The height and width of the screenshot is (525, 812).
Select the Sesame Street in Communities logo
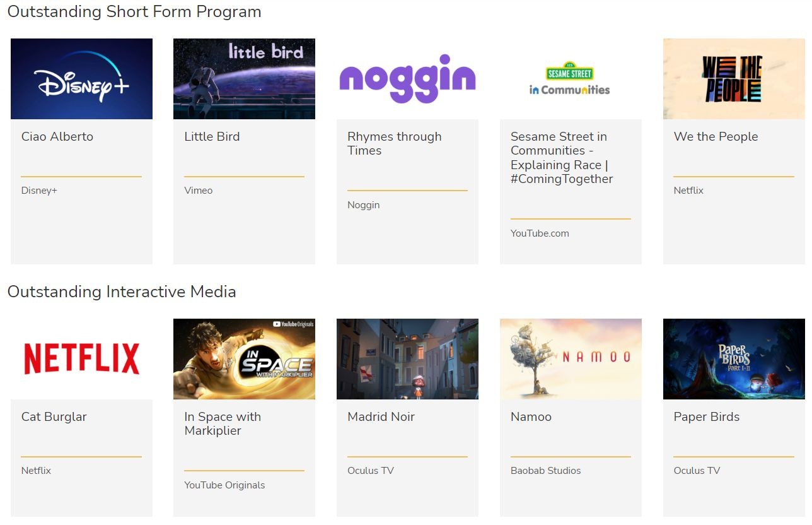point(570,79)
